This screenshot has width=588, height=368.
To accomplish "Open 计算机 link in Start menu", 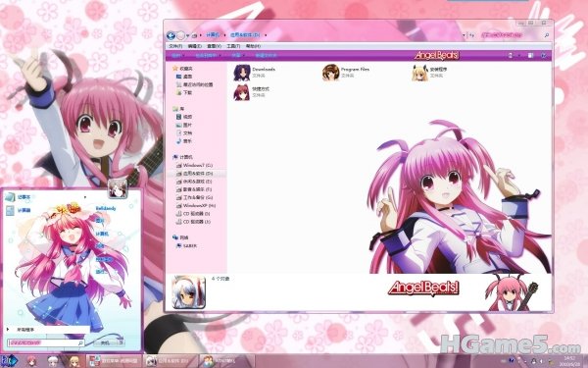I will [102, 234].
